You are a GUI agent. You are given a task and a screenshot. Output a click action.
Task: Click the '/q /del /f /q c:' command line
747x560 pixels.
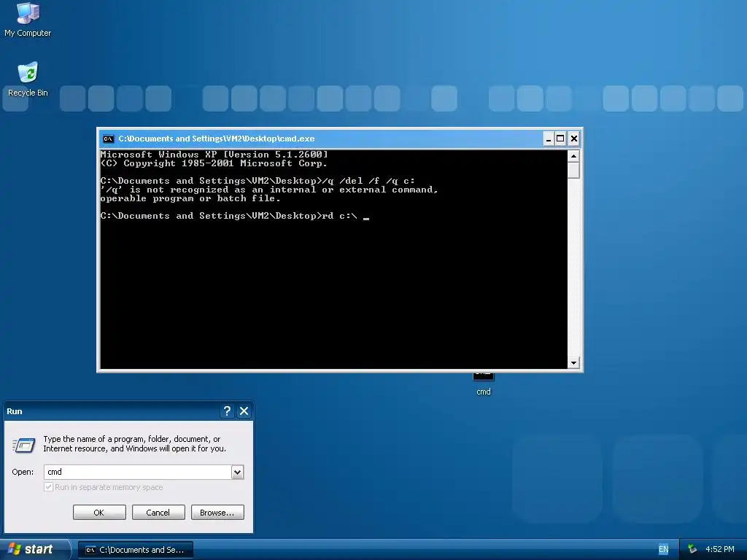coord(368,181)
